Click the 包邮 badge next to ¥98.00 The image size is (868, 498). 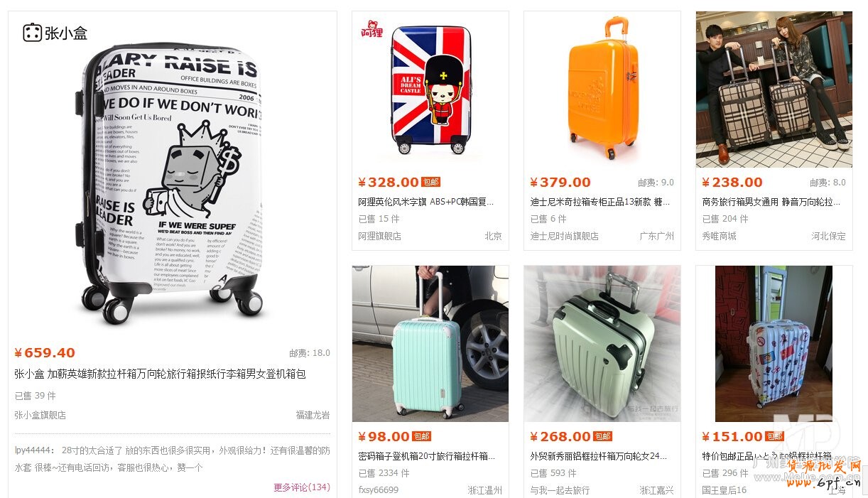421,437
